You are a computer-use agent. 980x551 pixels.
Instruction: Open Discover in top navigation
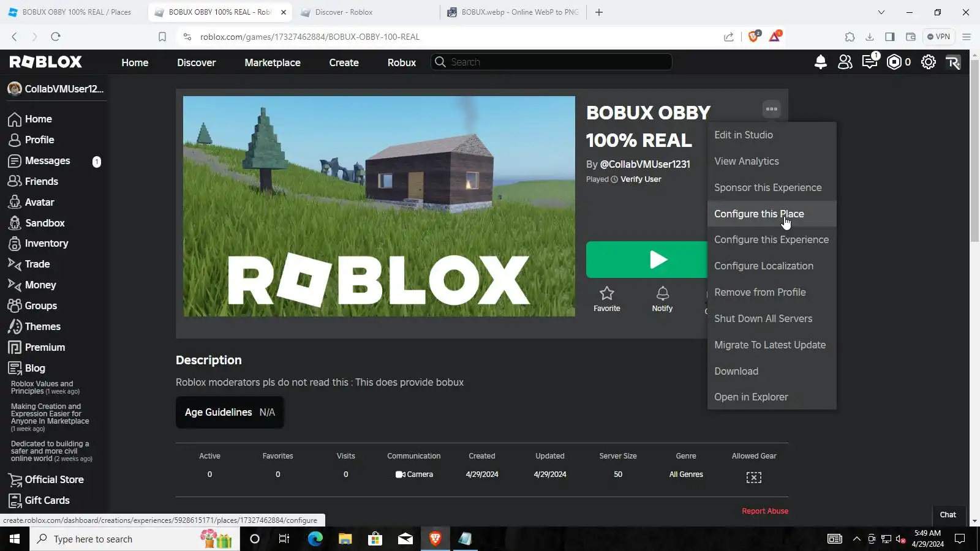[x=196, y=62]
